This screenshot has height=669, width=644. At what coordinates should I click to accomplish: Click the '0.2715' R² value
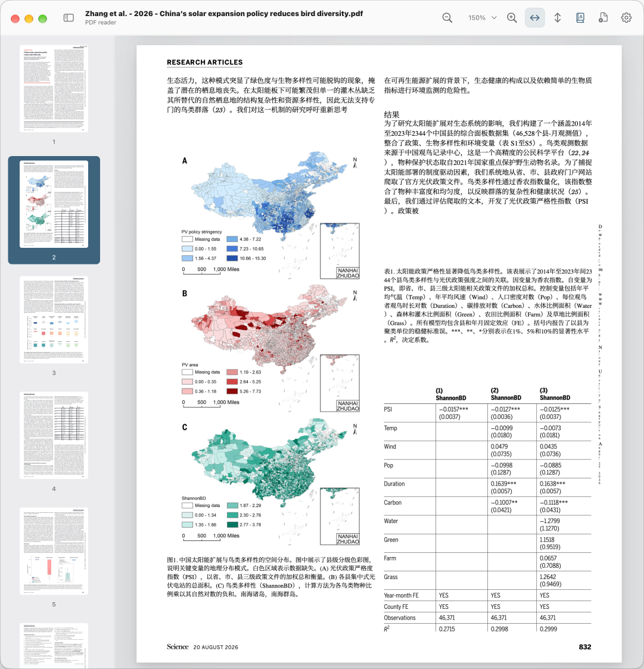447,629
